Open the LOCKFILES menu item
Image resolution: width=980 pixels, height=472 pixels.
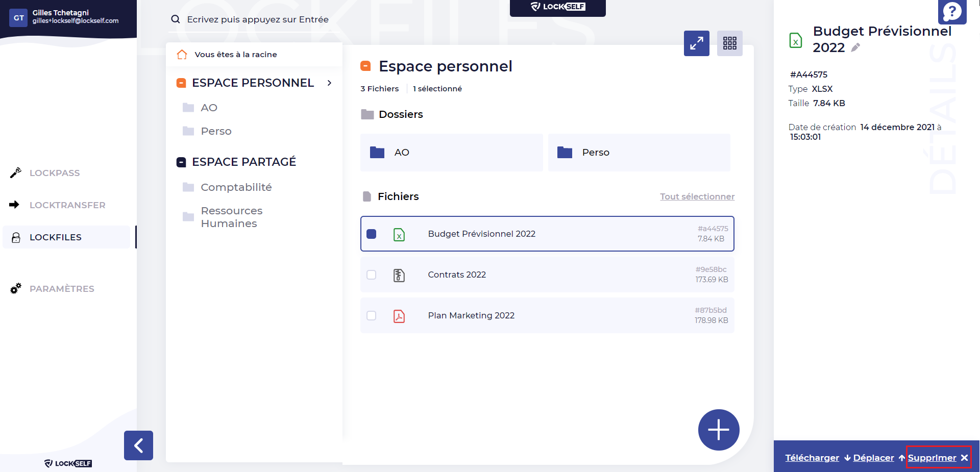click(56, 237)
